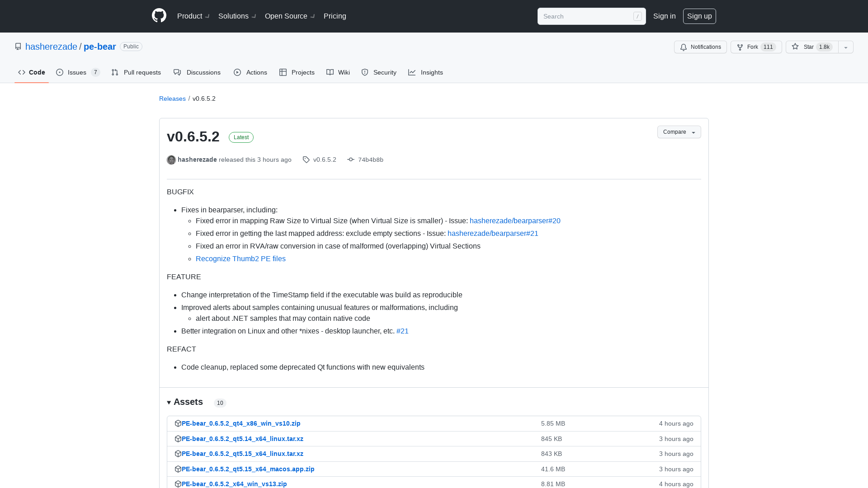Open commit 74b4b8b link
Image resolution: width=868 pixels, height=488 pixels.
(371, 160)
